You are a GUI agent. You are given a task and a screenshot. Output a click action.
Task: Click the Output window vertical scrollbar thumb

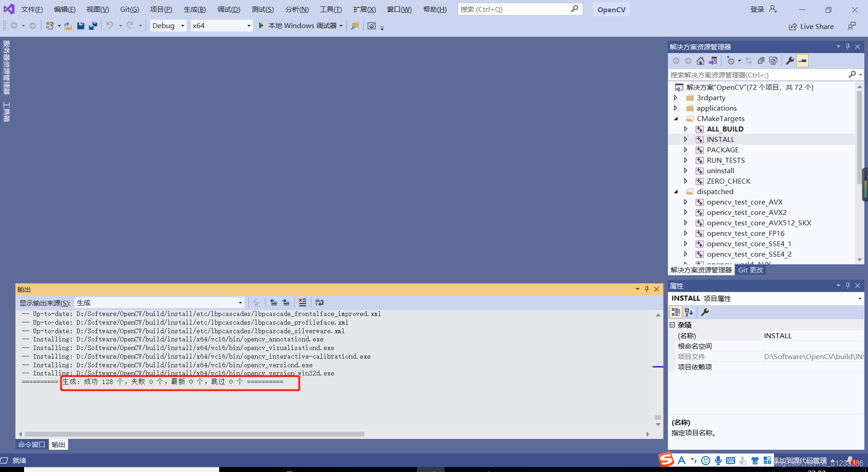tap(657, 418)
